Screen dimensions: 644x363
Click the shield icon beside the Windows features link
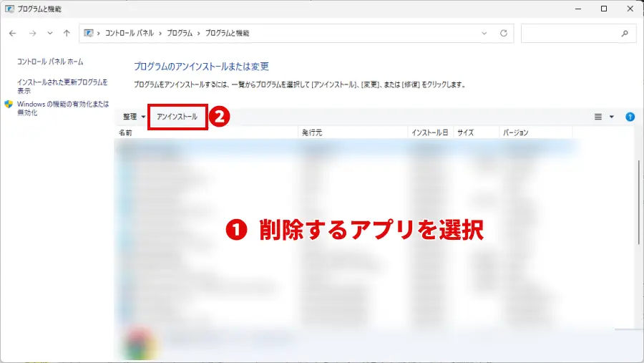pyautogui.click(x=9, y=105)
